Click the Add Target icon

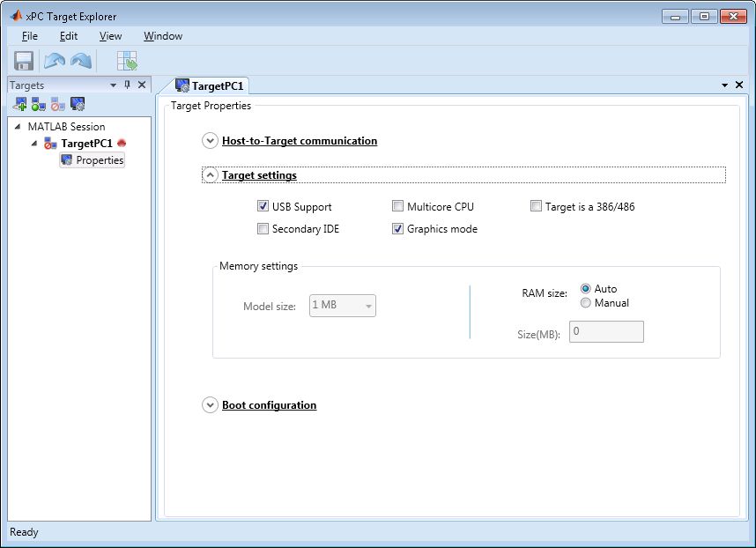coord(20,104)
